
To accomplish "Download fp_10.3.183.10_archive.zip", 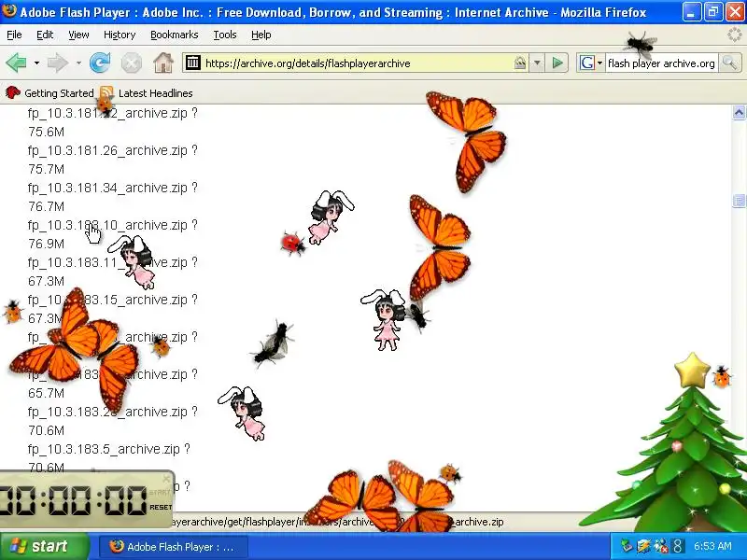I will click(x=107, y=225).
